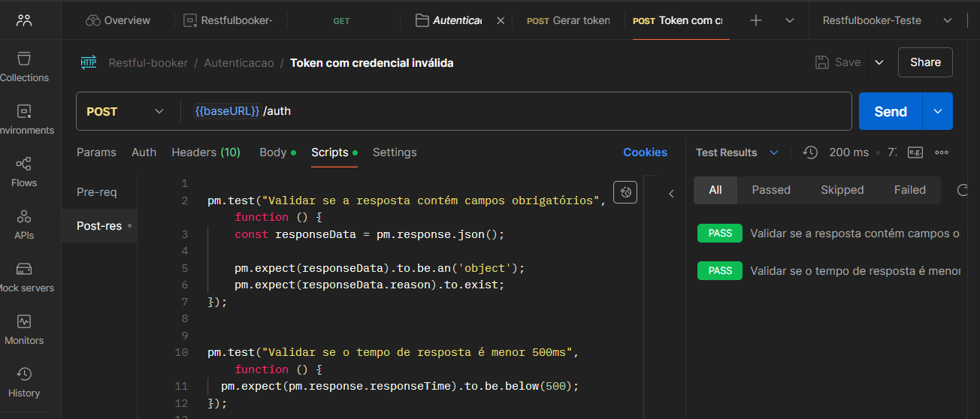Open the Monitors panel
980x419 pixels.
point(24,329)
